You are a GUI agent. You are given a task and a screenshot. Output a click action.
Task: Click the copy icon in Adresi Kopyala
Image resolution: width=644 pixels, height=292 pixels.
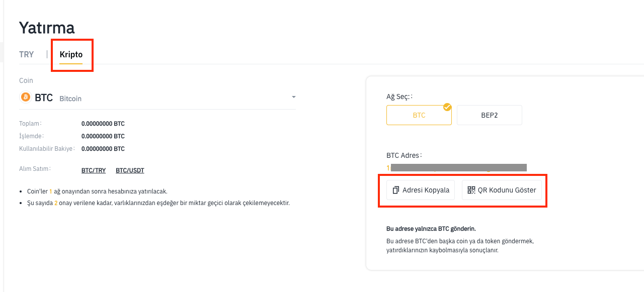click(x=396, y=190)
